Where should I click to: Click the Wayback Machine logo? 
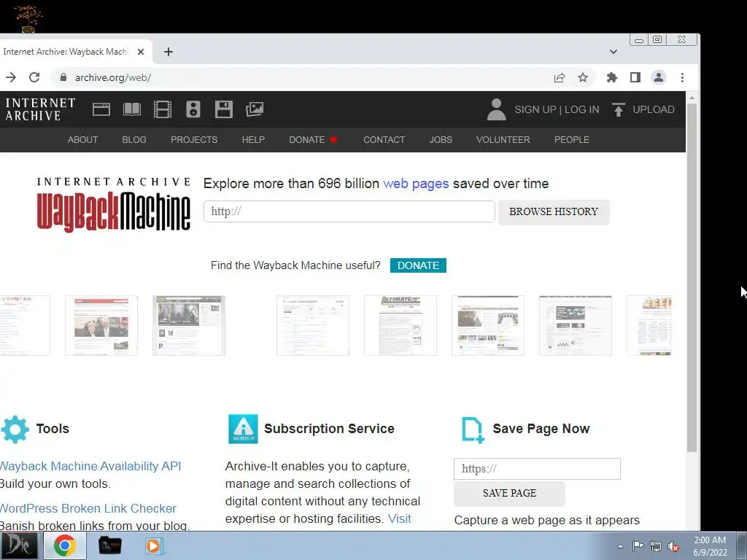113,205
